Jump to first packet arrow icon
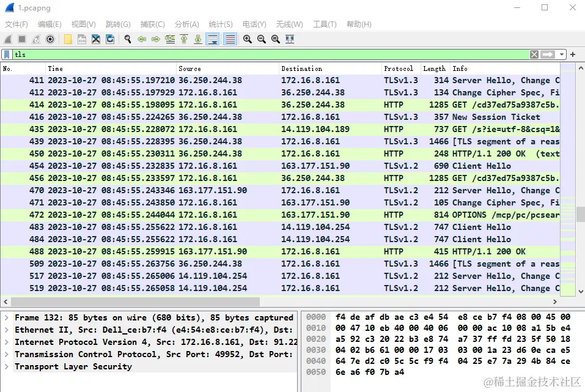 [x=185, y=39]
